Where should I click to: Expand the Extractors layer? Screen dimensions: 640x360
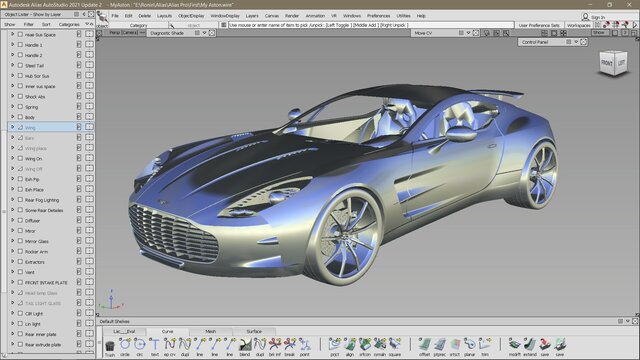(x=12, y=261)
